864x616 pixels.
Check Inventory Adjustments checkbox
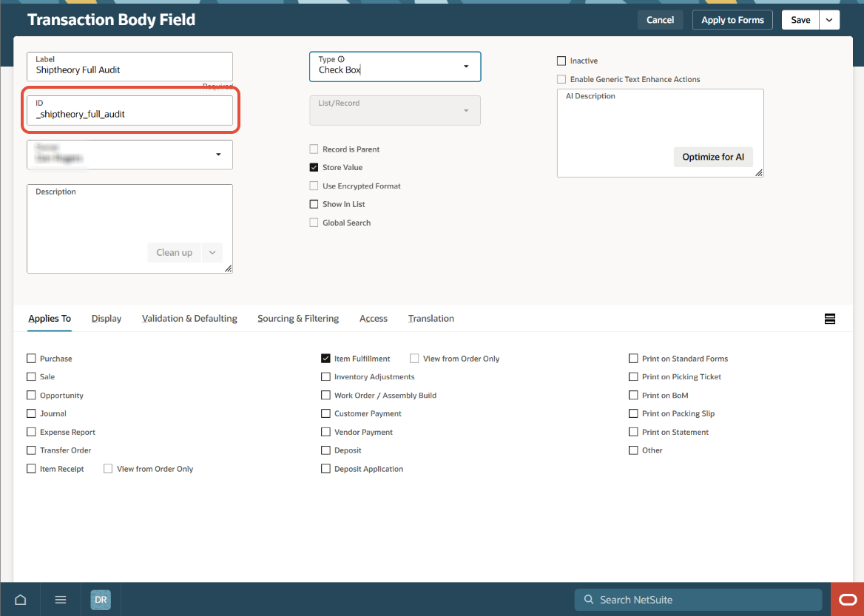[x=325, y=377]
